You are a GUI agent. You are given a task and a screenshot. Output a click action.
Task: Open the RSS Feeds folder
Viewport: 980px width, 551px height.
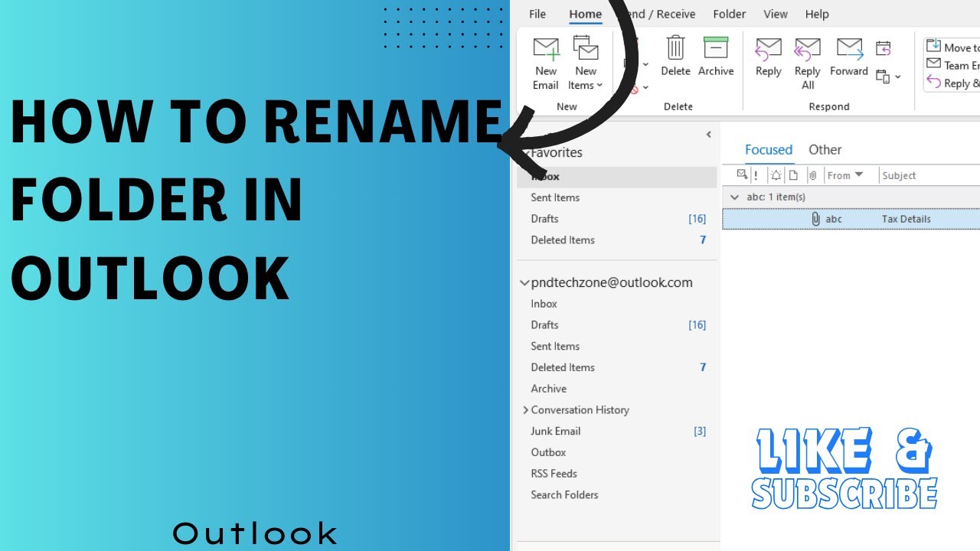coord(554,474)
